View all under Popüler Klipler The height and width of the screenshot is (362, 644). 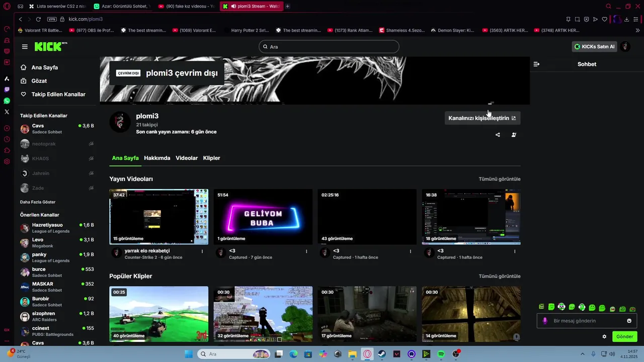click(500, 276)
